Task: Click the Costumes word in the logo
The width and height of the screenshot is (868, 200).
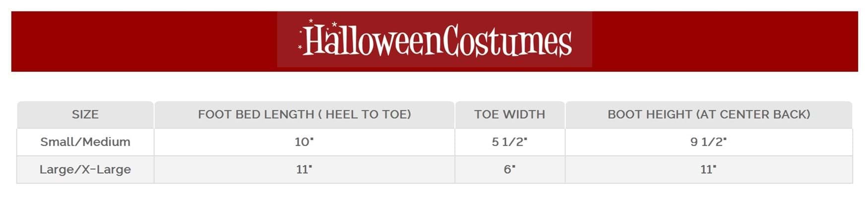Action: point(507,41)
